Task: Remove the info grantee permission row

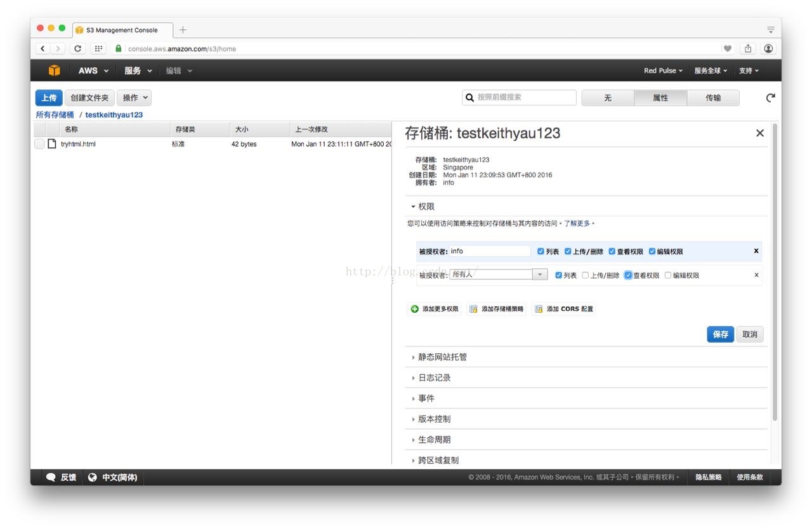Action: (756, 251)
